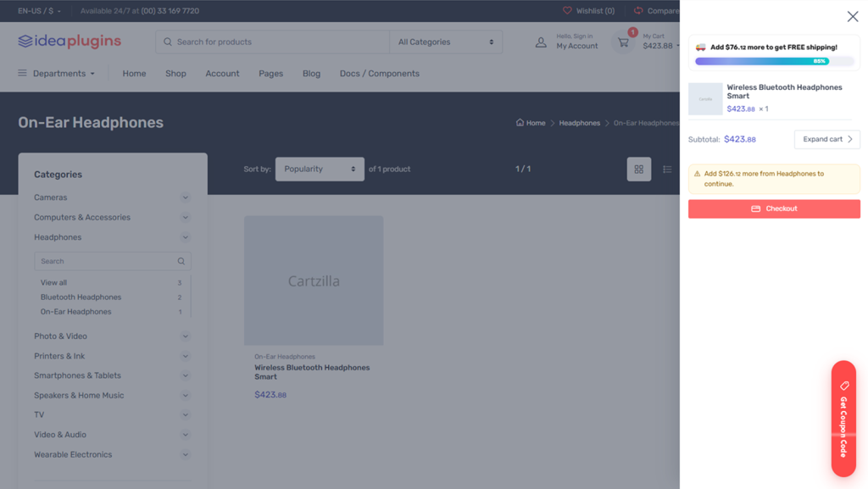Collapse the Headphones category chevron
Viewport: 868px width, 489px height.
[186, 237]
